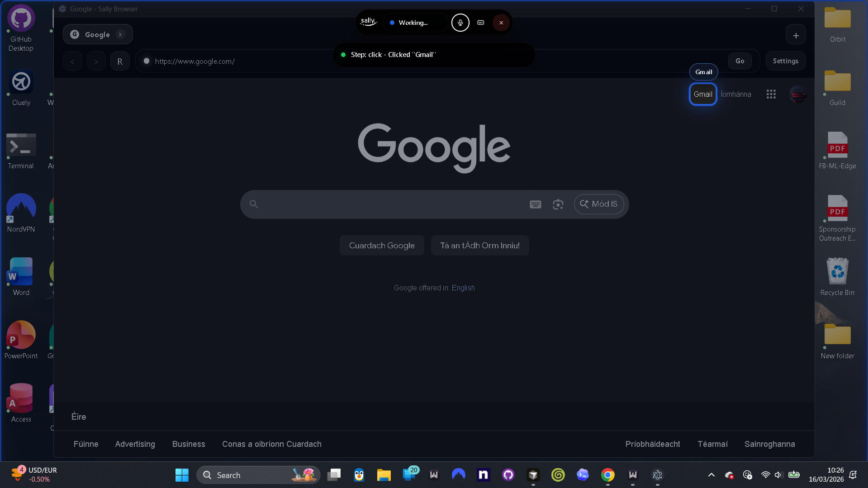Open Google Chrome from the taskbar
This screenshot has height=488, width=868.
(x=608, y=475)
